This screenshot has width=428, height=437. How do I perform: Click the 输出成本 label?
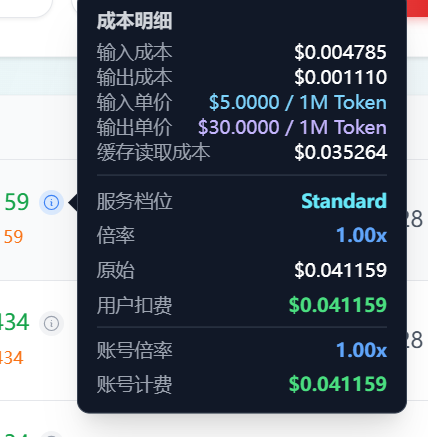pos(135,77)
